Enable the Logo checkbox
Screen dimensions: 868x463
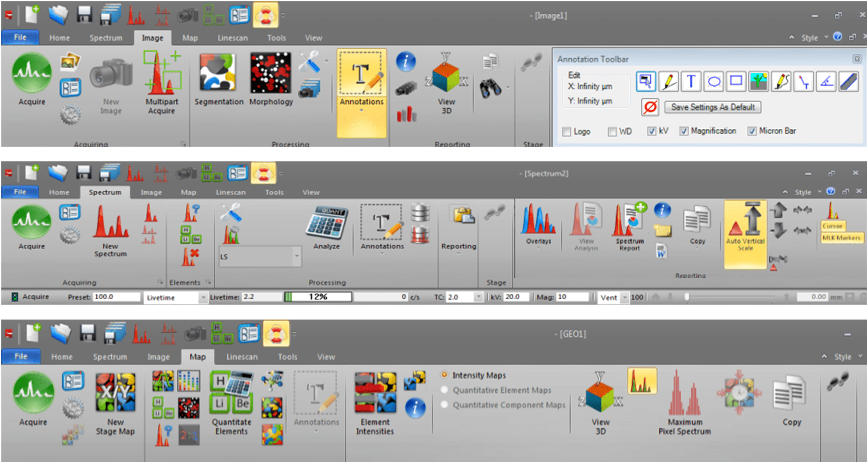click(567, 131)
